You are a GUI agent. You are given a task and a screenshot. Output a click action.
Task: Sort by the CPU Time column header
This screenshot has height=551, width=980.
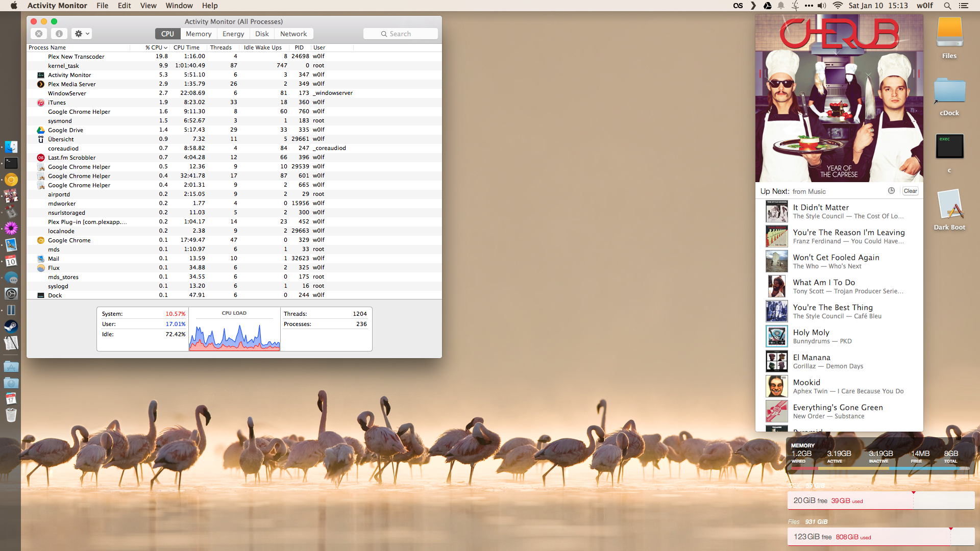pos(187,47)
